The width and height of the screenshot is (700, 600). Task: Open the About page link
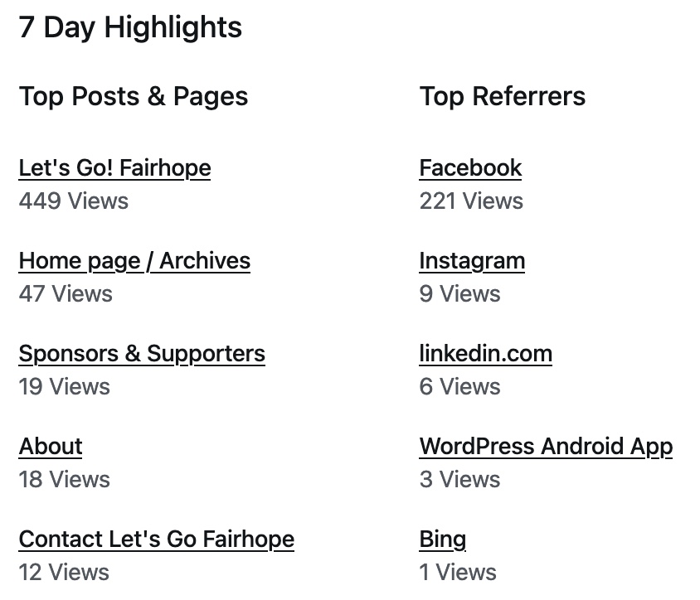click(x=51, y=447)
